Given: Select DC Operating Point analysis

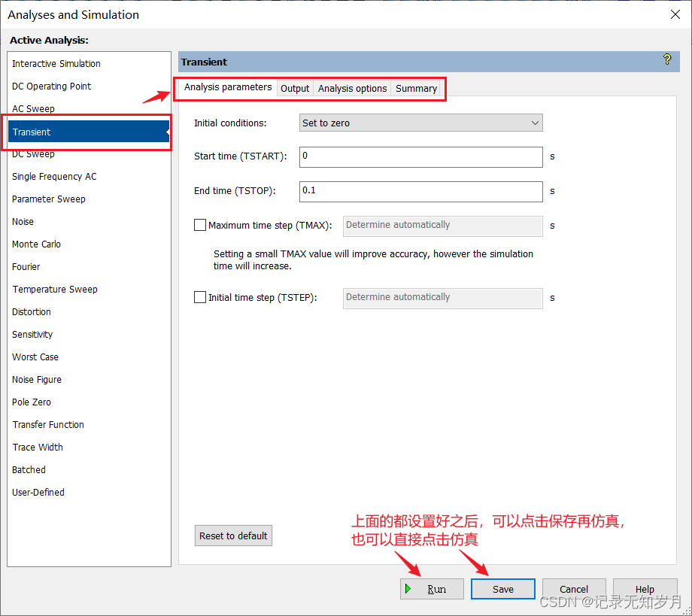Looking at the screenshot, I should (89, 86).
